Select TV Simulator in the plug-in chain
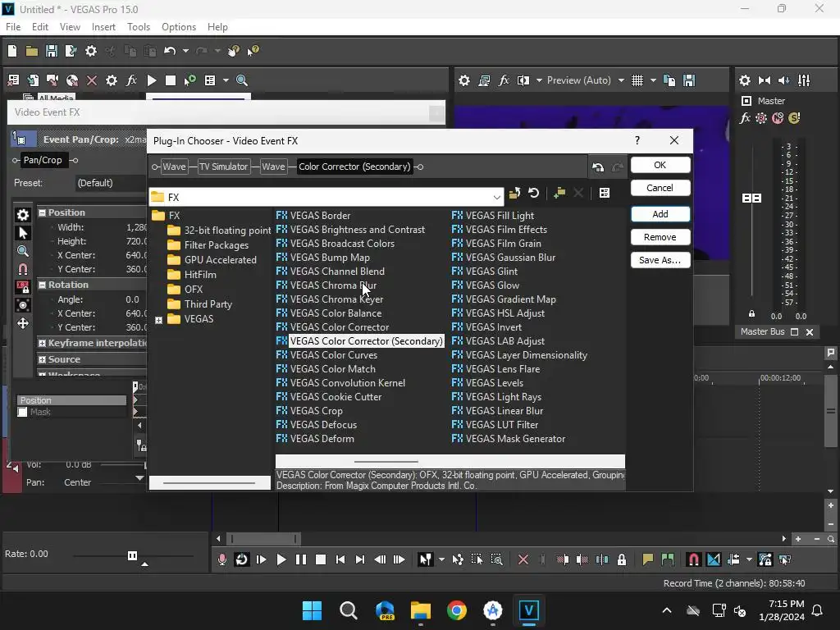840x630 pixels. click(x=223, y=167)
